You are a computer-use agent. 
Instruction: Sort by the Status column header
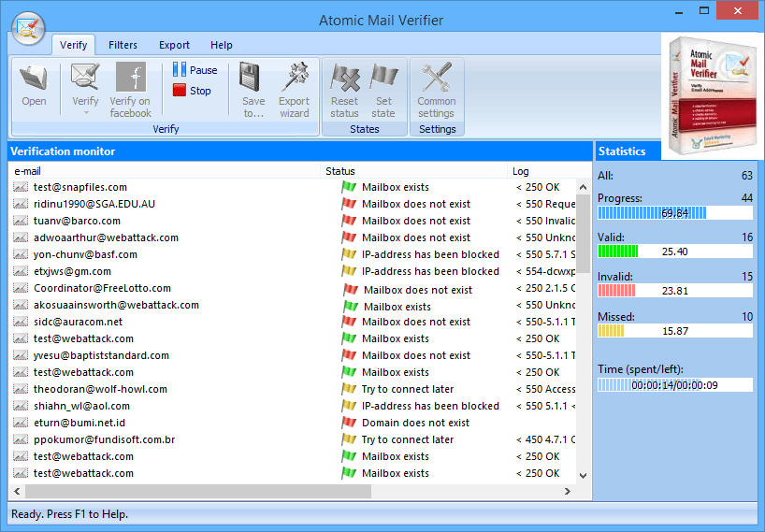click(x=413, y=171)
